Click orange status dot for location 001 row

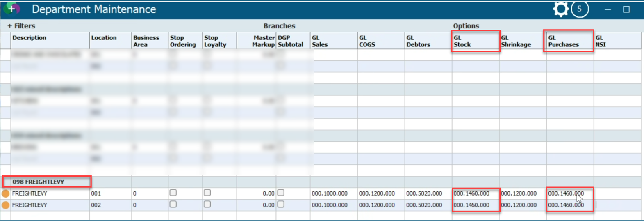tap(6, 193)
